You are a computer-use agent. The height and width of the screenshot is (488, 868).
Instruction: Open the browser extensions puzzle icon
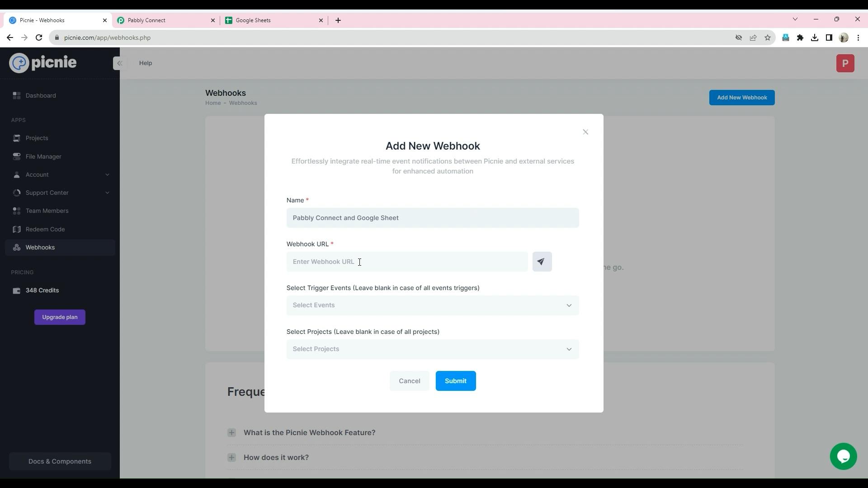pos(800,38)
